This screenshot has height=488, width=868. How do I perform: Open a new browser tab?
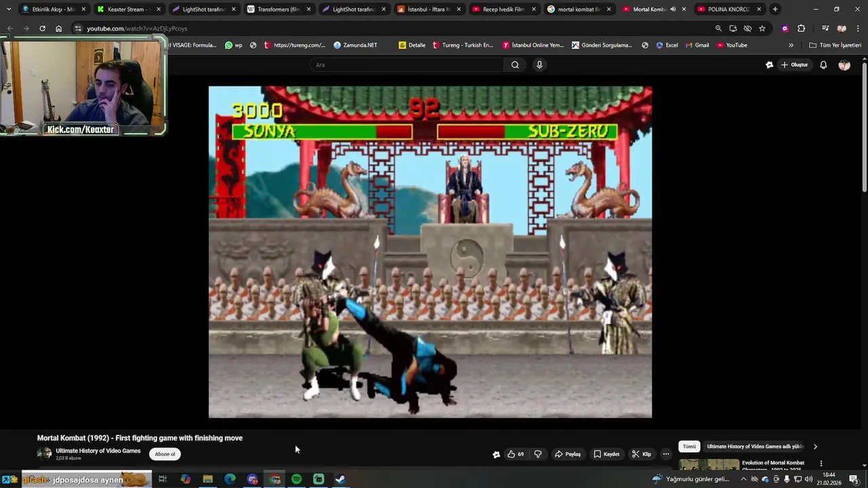point(775,9)
